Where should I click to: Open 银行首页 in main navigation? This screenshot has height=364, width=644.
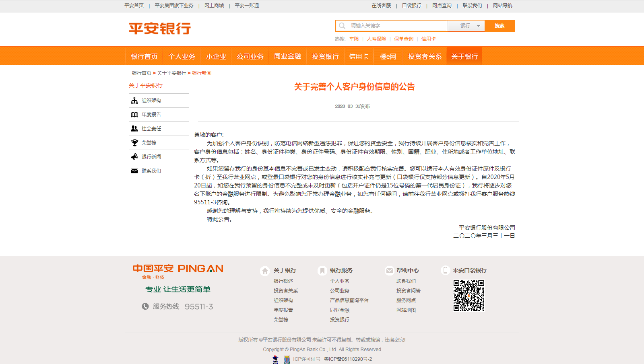[x=144, y=56]
